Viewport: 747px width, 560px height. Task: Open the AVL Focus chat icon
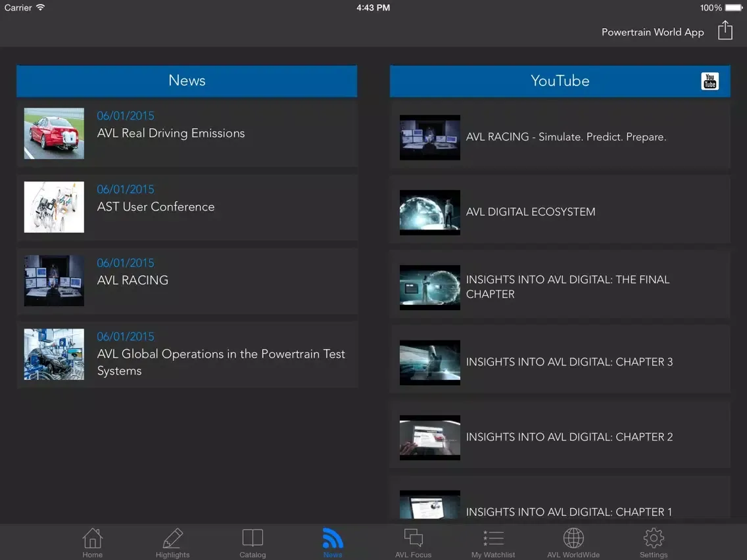point(413,538)
